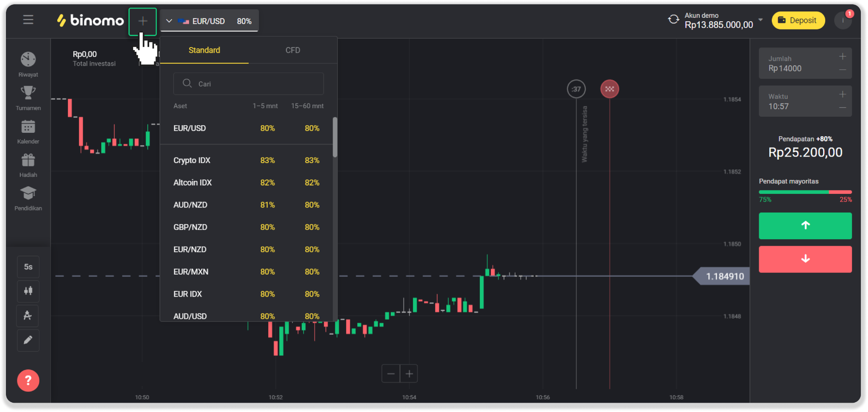Click the Aset column header
The height and width of the screenshot is (412, 868).
180,106
